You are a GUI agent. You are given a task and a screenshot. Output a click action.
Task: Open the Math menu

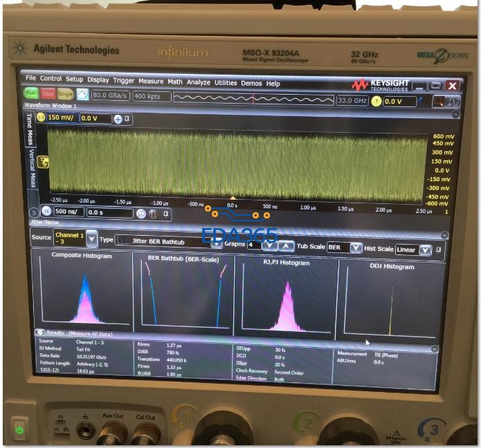coord(175,82)
